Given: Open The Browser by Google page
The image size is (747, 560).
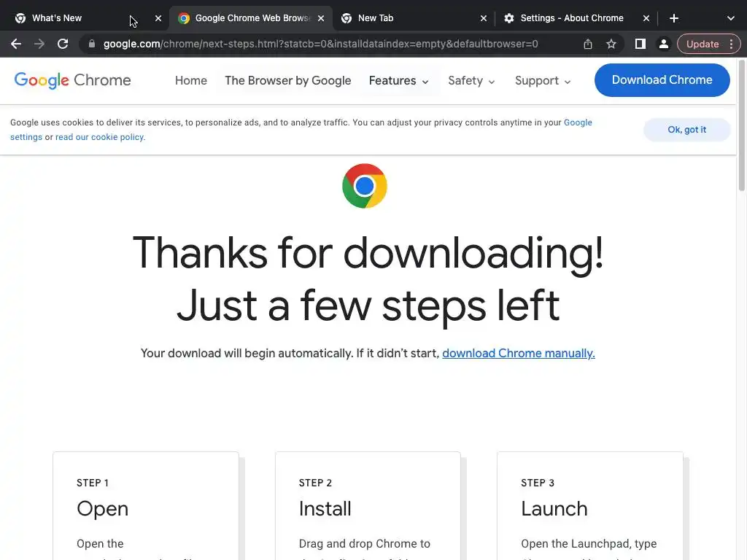Looking at the screenshot, I should pos(287,80).
